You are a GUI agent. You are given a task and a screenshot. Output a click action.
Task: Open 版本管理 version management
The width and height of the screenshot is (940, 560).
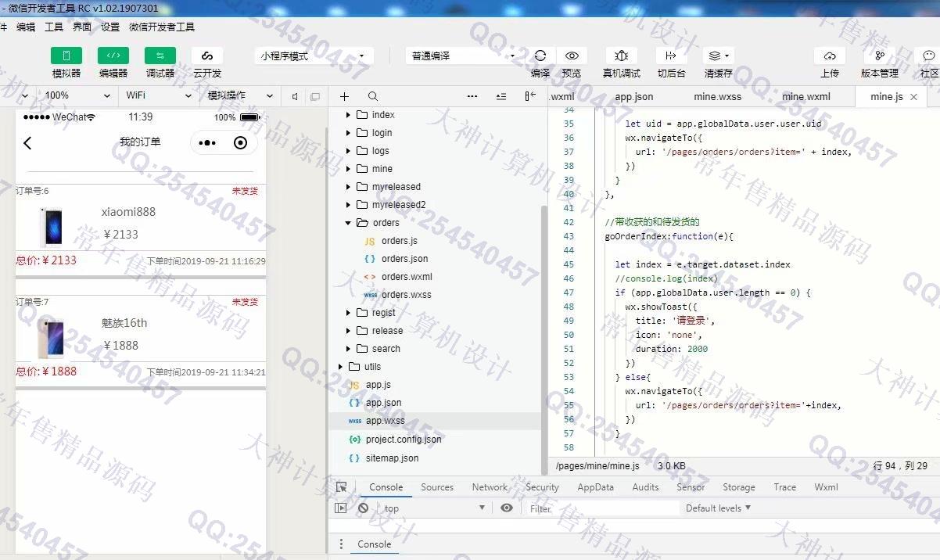[880, 56]
